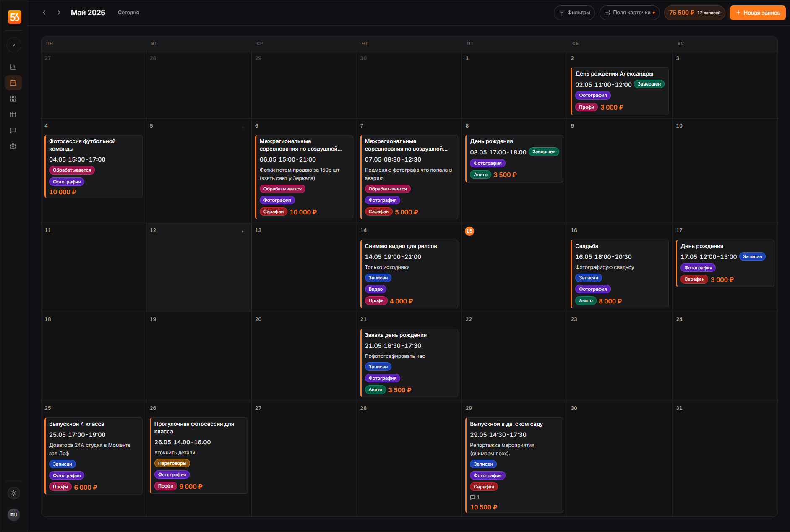Click Завершен status on День рождения Александры

(x=649, y=84)
